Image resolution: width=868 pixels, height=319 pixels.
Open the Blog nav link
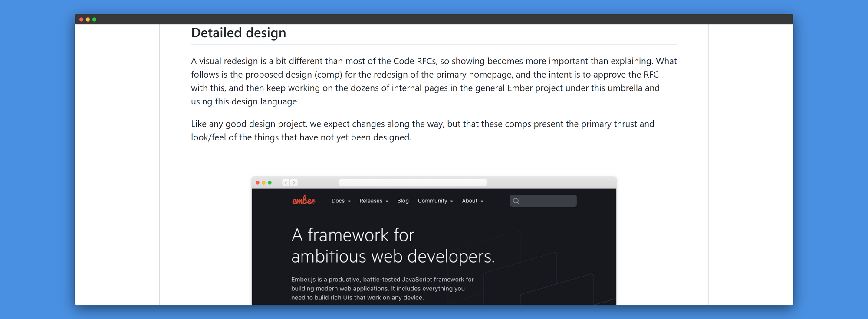403,201
